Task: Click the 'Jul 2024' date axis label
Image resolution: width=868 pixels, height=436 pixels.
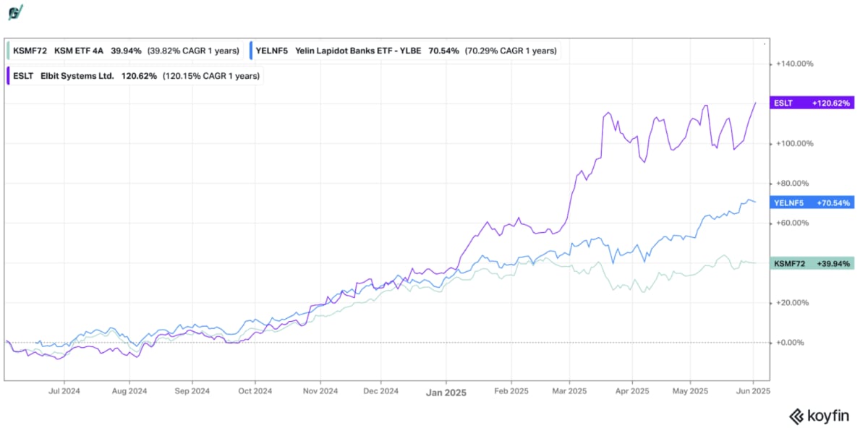Action: tap(64, 390)
